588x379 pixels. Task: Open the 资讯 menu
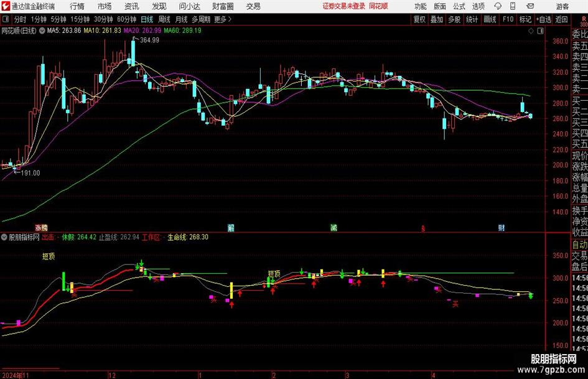[x=132, y=6]
